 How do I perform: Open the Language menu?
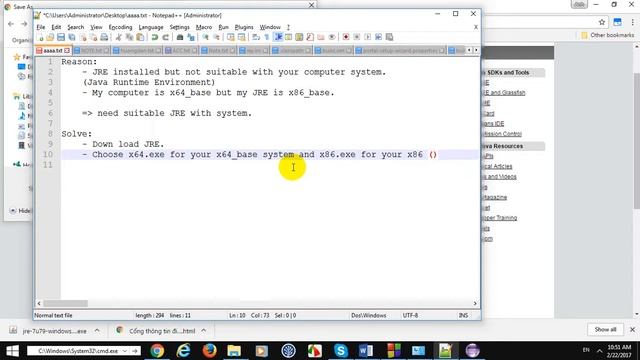pos(151,27)
